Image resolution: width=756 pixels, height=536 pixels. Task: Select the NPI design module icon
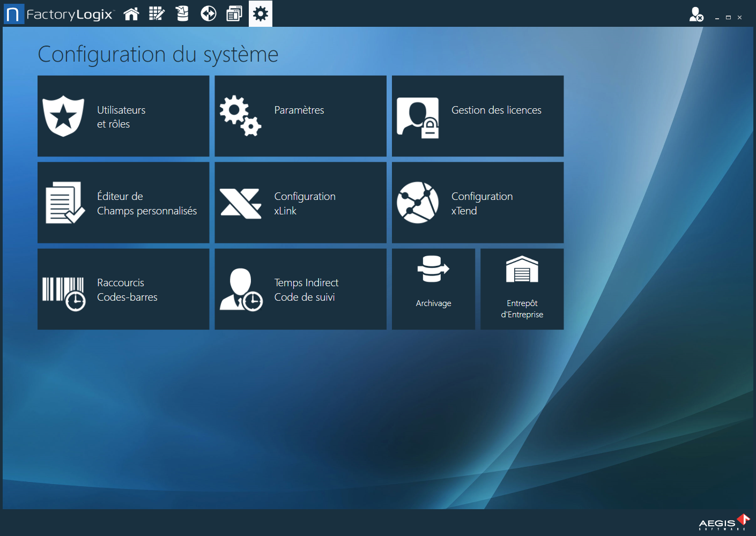tap(157, 13)
